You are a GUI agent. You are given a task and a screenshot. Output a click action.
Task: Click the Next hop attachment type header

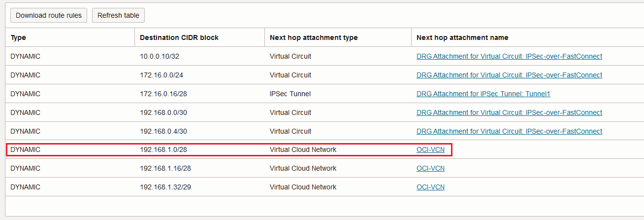314,37
